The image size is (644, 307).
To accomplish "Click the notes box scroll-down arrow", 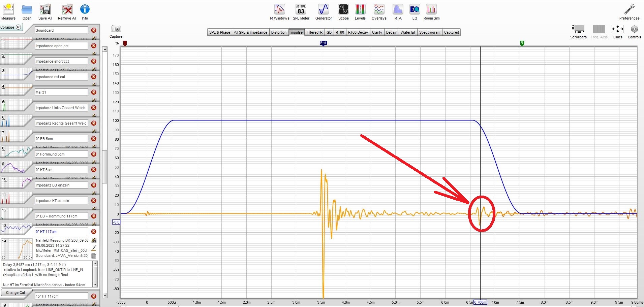I will [x=95, y=284].
